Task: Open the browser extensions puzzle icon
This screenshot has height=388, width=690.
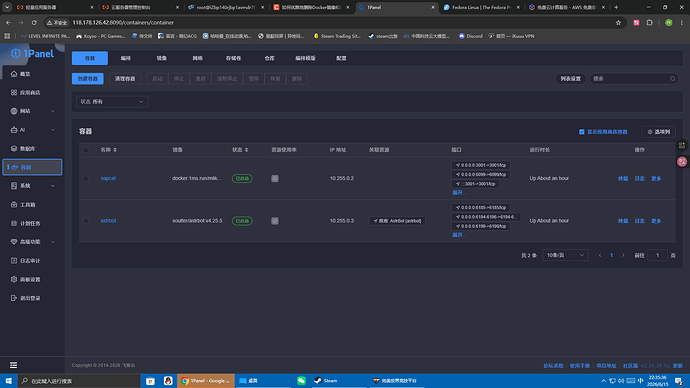Action: coord(650,22)
